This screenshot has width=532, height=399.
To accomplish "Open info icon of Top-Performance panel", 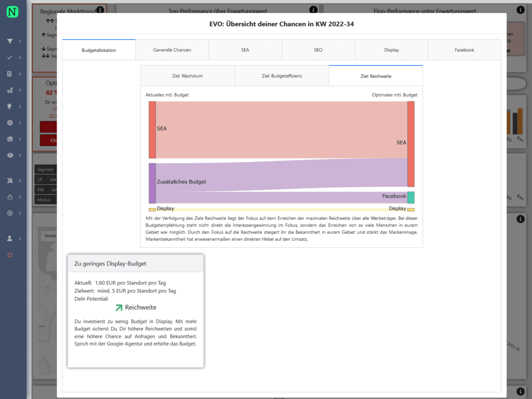I will pos(313,10).
